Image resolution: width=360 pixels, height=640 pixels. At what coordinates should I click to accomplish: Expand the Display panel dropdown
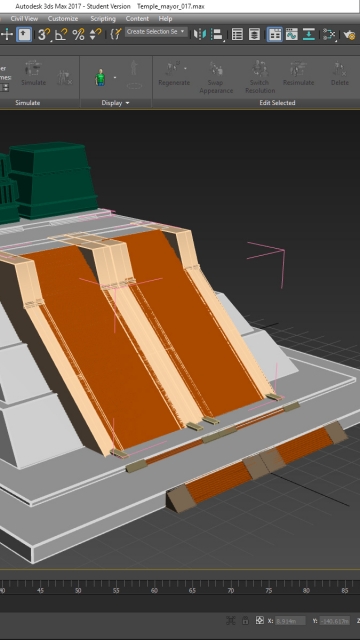[116, 103]
